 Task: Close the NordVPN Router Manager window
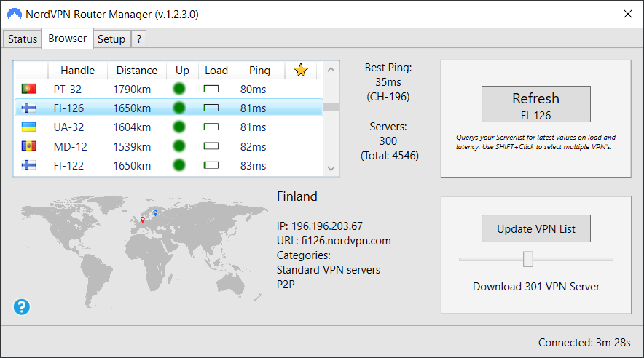coord(627,14)
